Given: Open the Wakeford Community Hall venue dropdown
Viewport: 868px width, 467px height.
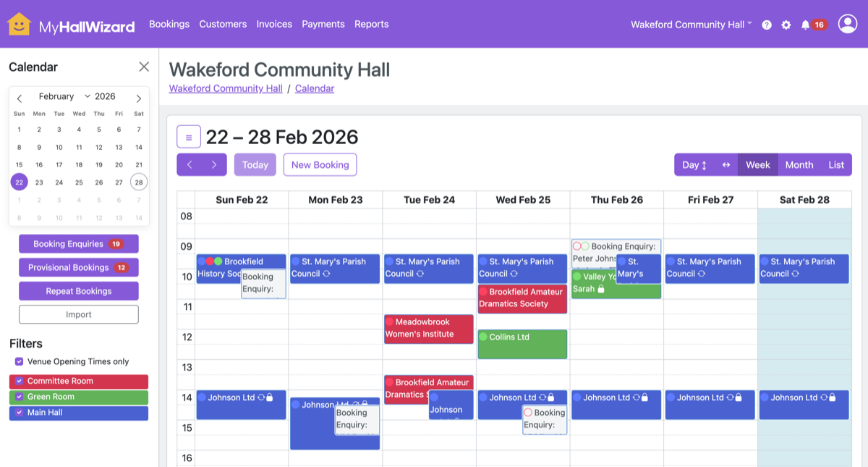Looking at the screenshot, I should point(689,24).
